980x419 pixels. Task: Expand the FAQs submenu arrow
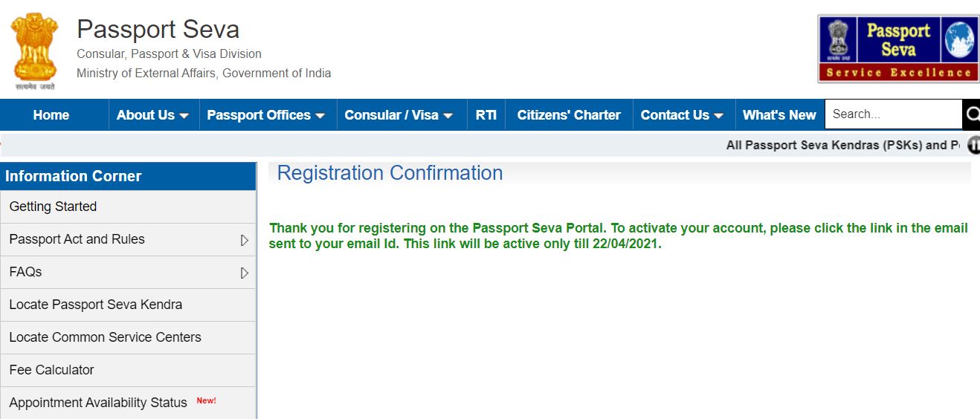pyautogui.click(x=244, y=273)
